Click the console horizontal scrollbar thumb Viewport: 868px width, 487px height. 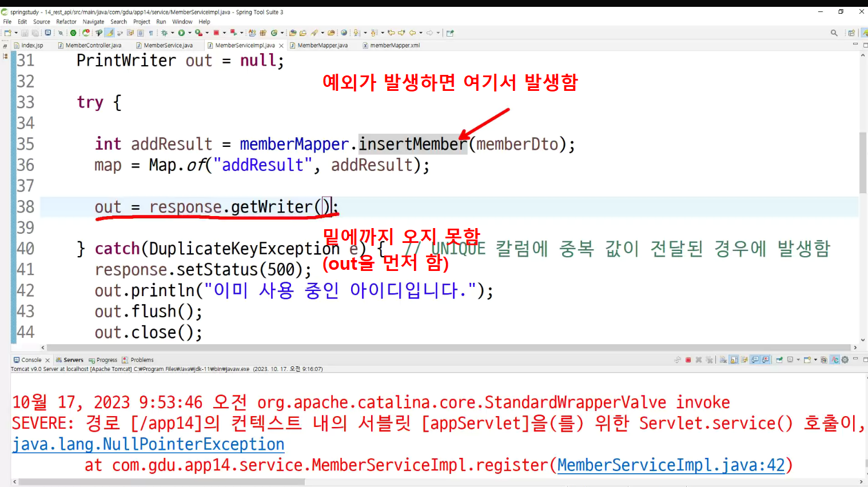pos(161,482)
